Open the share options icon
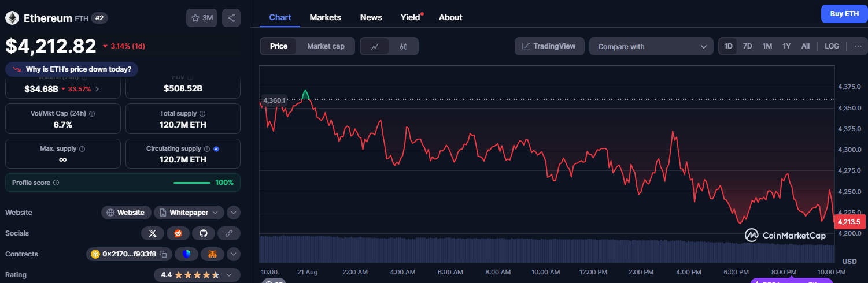This screenshot has width=868, height=283. pos(231,18)
